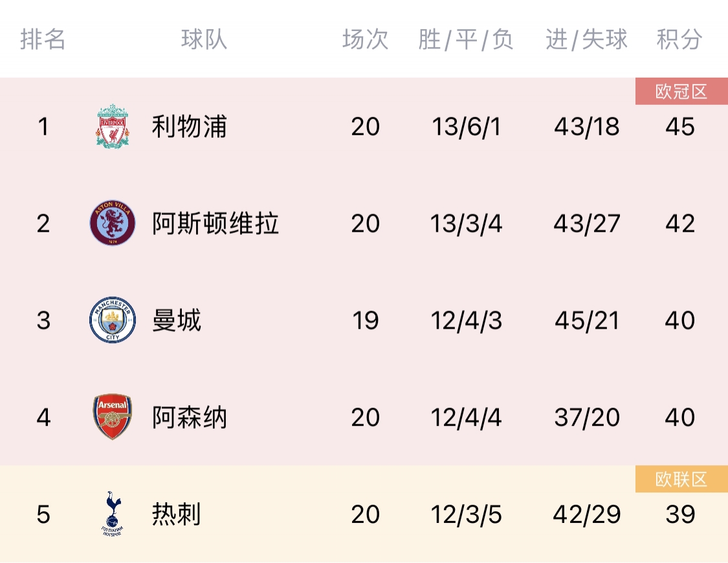Open team page for 利物浦

(190, 126)
